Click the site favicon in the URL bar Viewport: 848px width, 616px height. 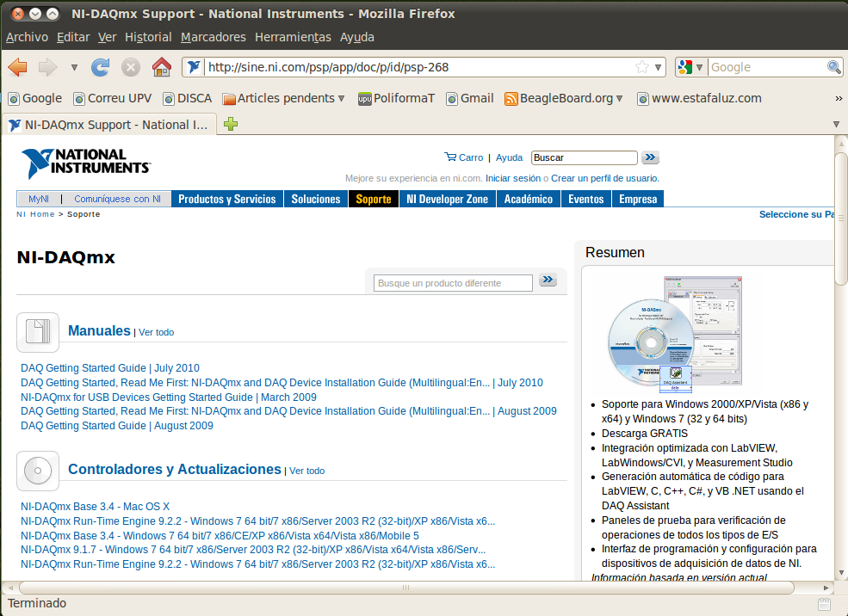tap(193, 67)
